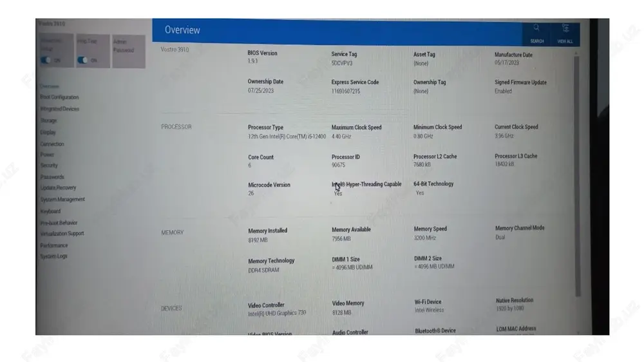Open Virtualization Support section
This screenshot has width=644, height=362.
(x=62, y=233)
